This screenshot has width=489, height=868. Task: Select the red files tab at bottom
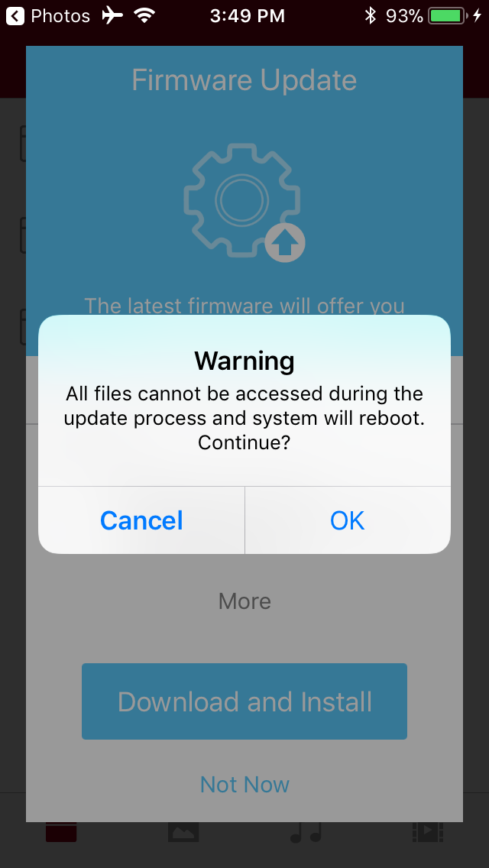[61, 831]
